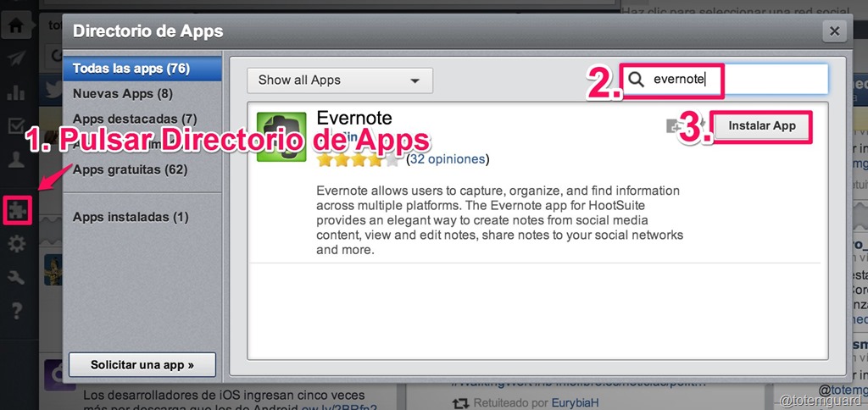
Task: Open the Contacts person icon in sidebar
Action: pyautogui.click(x=16, y=160)
